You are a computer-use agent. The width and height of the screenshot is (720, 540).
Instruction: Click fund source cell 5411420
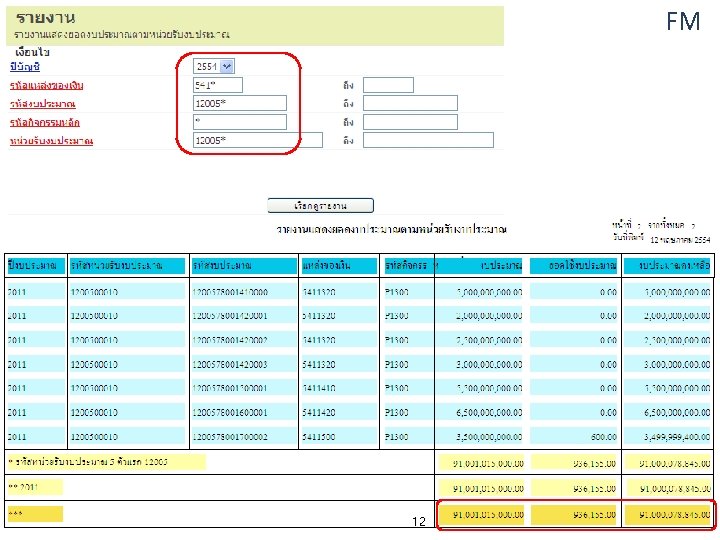pos(319,413)
